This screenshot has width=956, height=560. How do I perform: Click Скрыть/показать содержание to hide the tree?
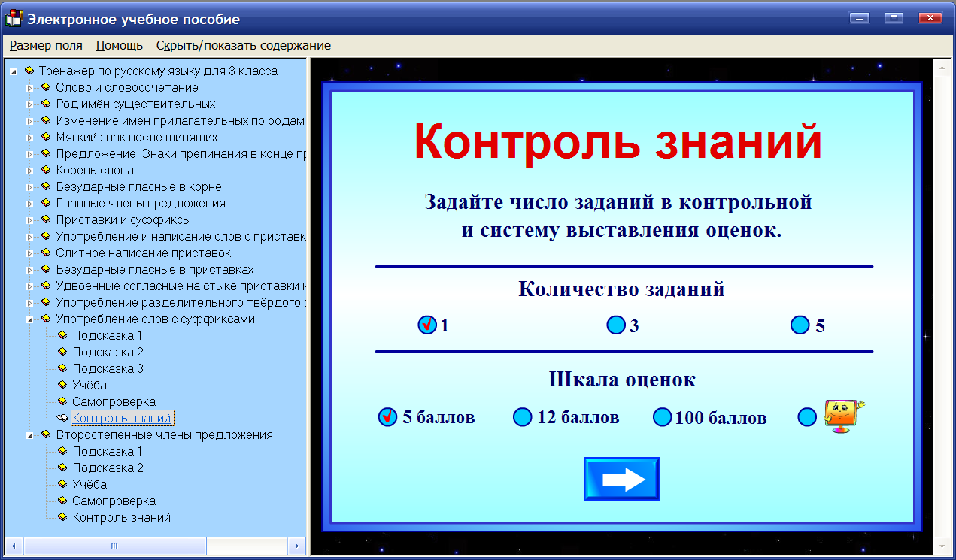[244, 45]
